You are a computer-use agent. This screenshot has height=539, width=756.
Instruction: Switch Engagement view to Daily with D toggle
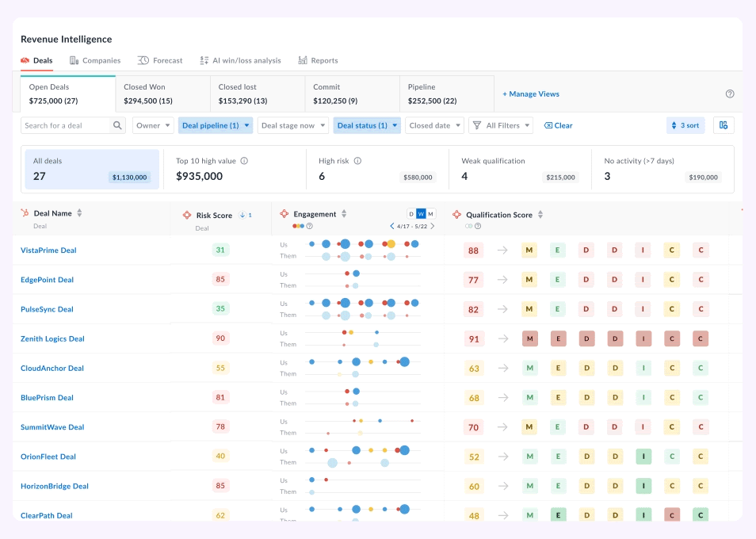pos(410,214)
